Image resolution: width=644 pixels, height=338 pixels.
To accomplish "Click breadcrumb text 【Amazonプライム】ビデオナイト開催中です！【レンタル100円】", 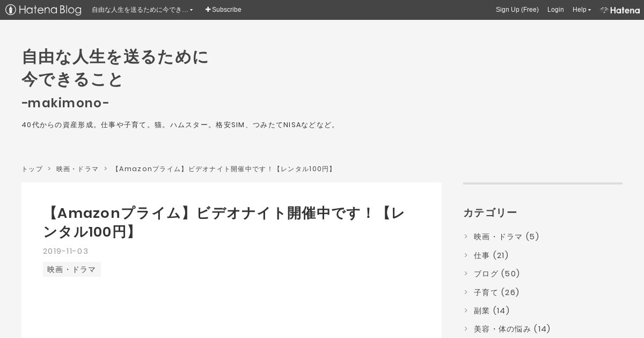I will (224, 169).
